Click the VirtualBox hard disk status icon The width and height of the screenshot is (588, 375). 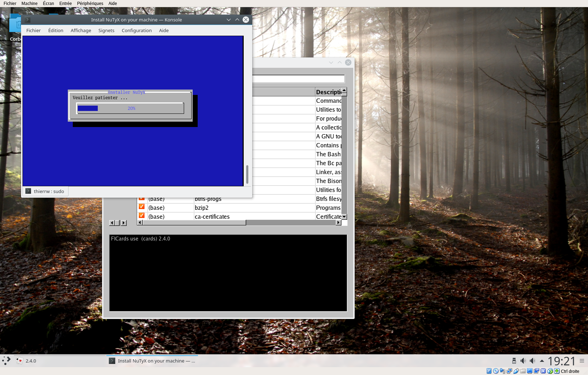[x=489, y=371]
